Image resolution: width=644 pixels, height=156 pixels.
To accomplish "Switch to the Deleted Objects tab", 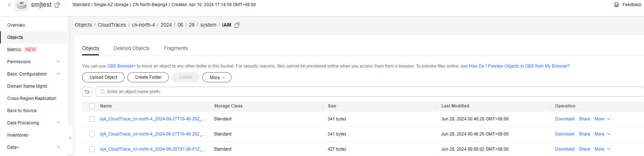I will 131,48.
